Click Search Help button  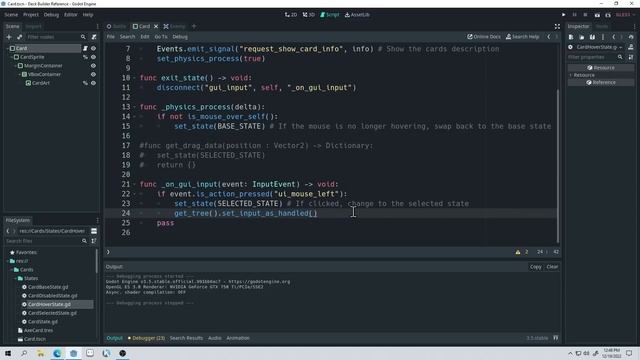[523, 37]
